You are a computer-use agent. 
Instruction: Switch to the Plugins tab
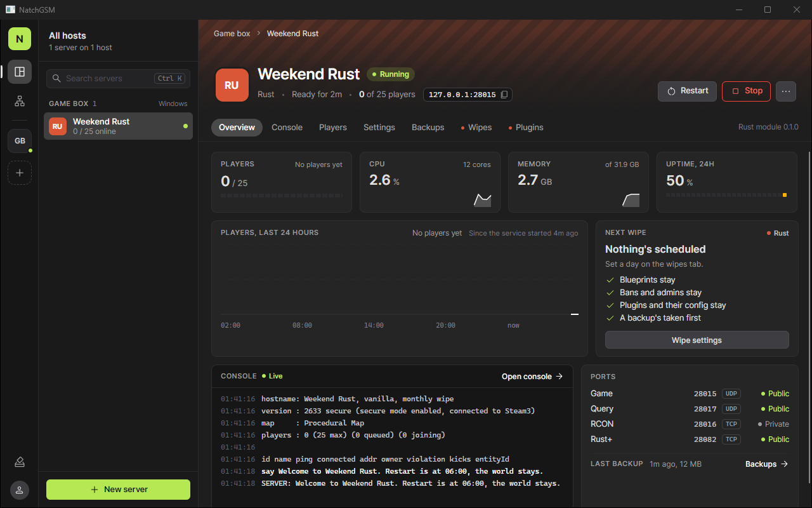[526, 128]
